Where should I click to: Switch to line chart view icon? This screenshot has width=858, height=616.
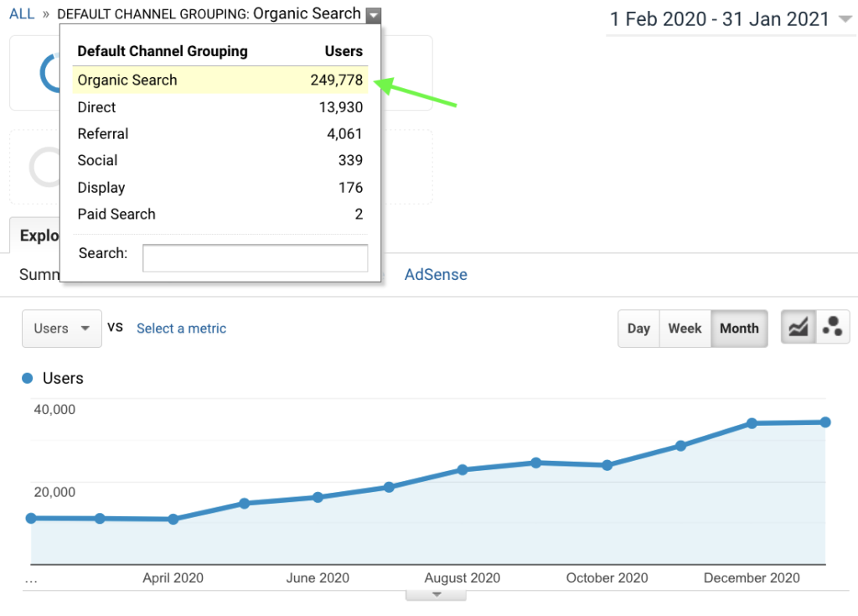coord(799,328)
